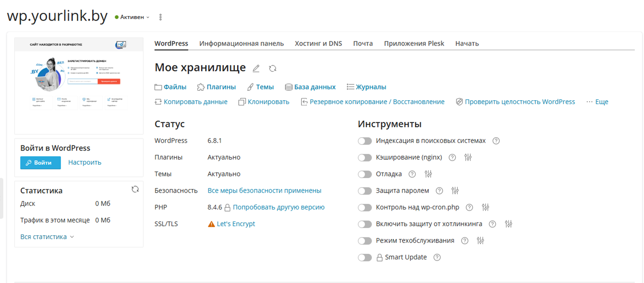Toggle Smart Update switch
Screen dimensions: 644x283
click(365, 258)
